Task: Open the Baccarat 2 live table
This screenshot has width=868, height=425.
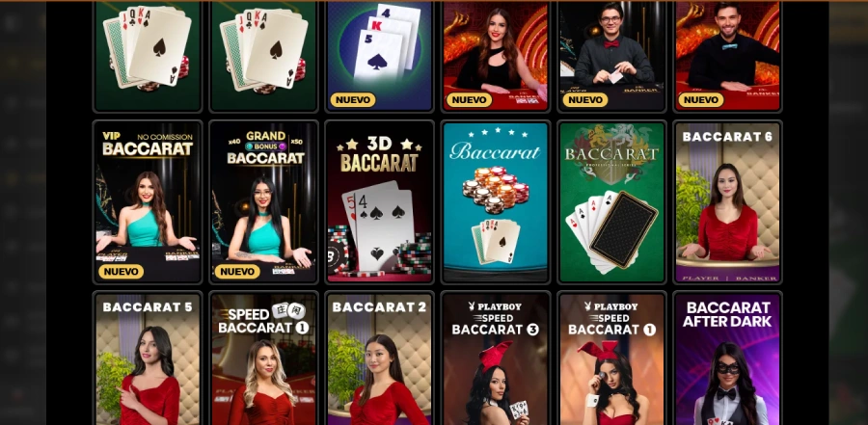Action: tap(380, 359)
